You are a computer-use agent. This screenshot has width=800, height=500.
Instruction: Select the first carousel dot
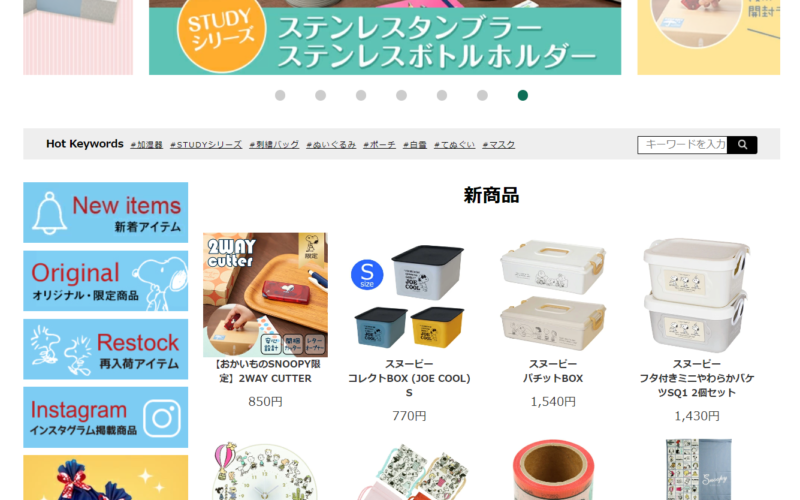[x=280, y=95]
